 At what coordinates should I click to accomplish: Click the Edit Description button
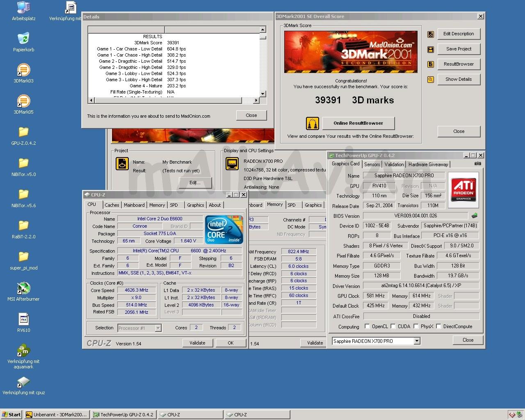coord(459,34)
